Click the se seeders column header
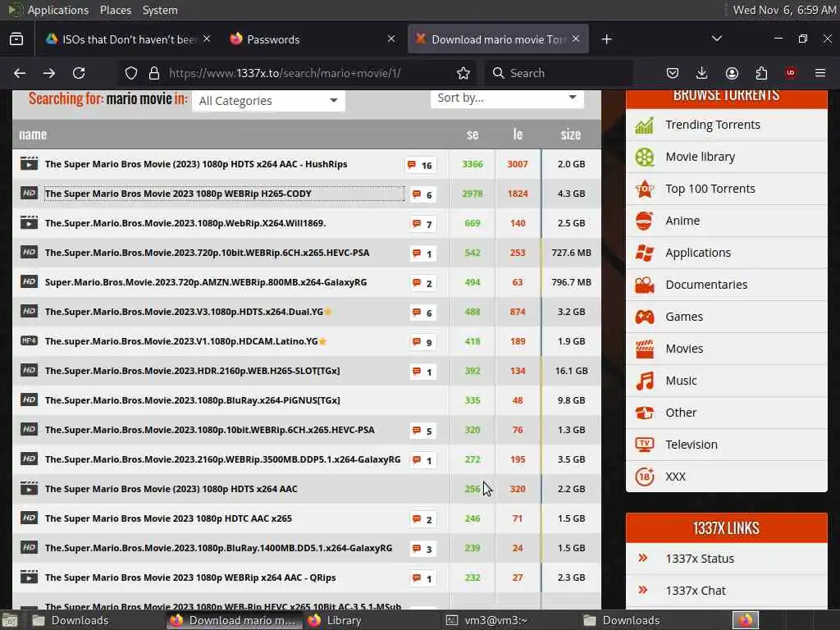Screen dimensions: 840x630 coord(472,135)
